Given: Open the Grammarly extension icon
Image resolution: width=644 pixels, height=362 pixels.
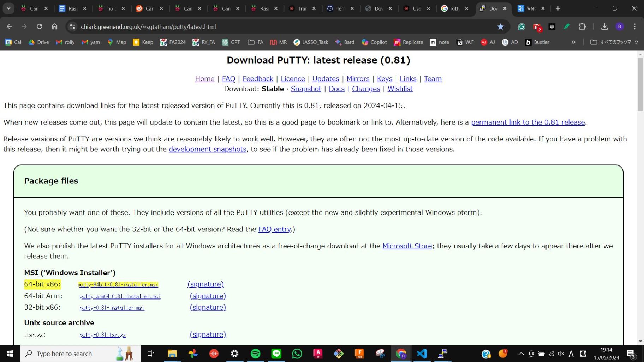Looking at the screenshot, I should 521,26.
